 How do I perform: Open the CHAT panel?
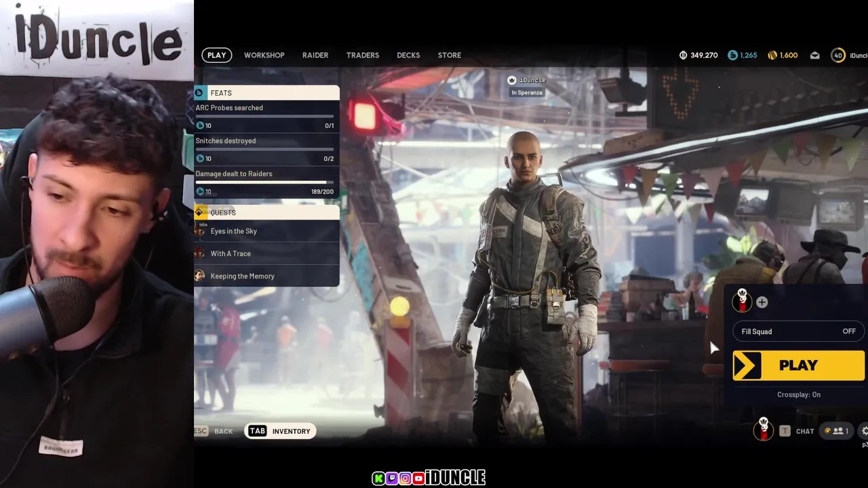804,431
